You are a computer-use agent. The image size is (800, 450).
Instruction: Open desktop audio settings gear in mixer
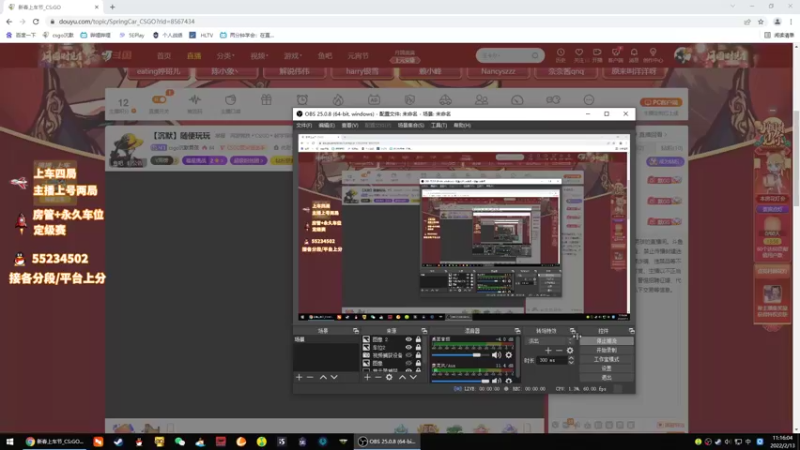(x=509, y=355)
